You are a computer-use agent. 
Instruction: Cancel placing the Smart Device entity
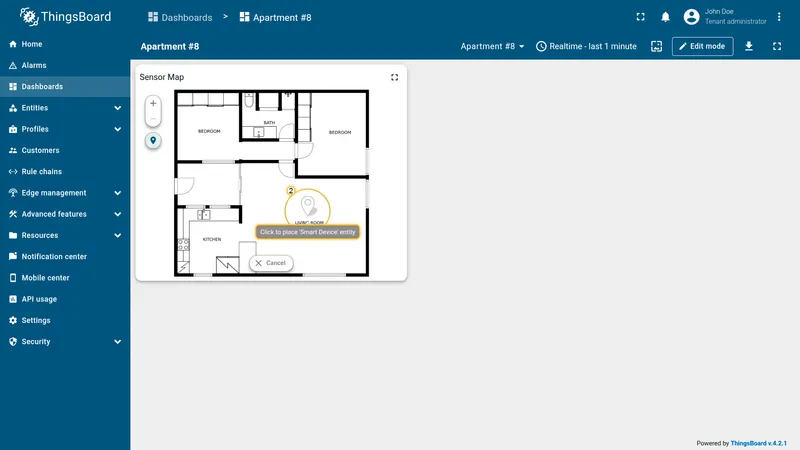[271, 263]
